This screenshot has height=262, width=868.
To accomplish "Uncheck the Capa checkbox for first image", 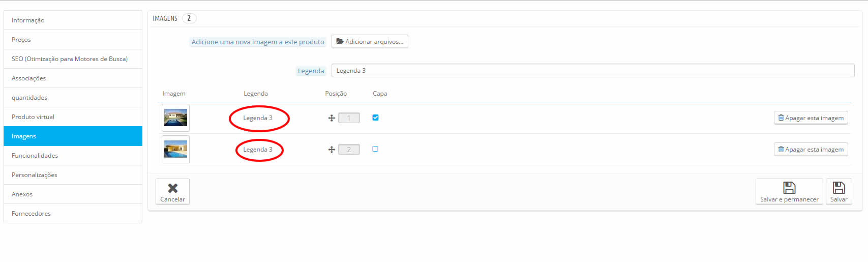I will click(375, 118).
